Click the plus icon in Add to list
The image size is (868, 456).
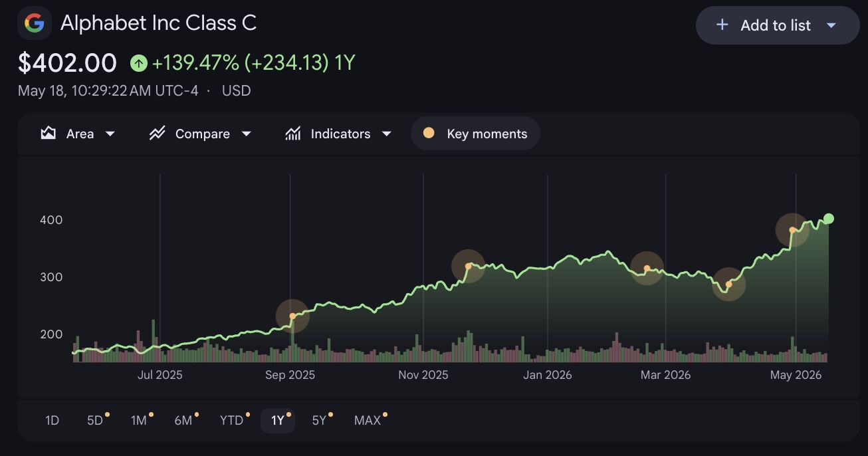[722, 25]
